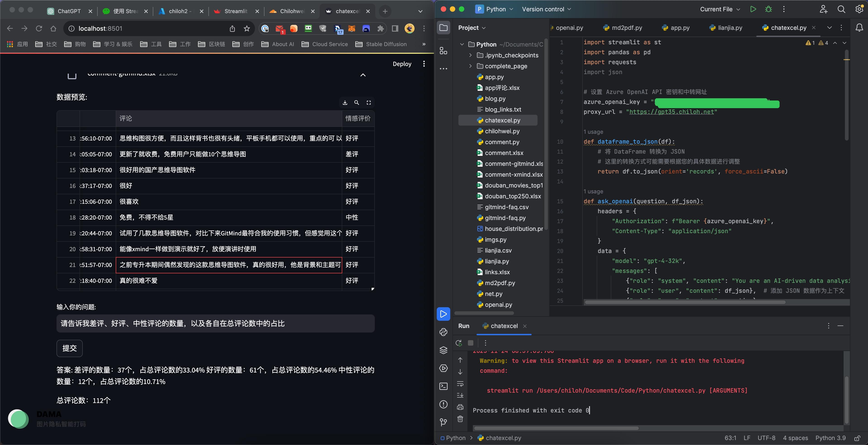Open Chrome extensions puzzle icon
868x445 pixels.
coord(381,29)
